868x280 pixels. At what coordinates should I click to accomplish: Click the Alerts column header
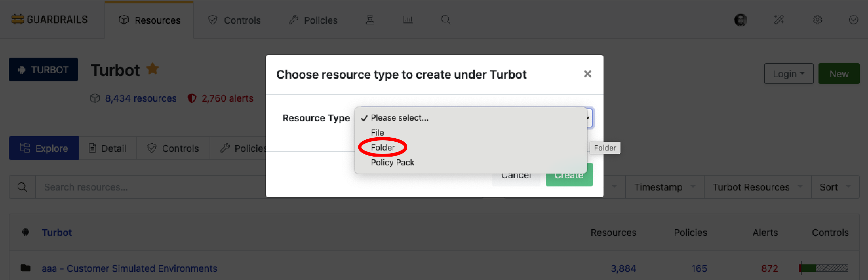tap(765, 233)
